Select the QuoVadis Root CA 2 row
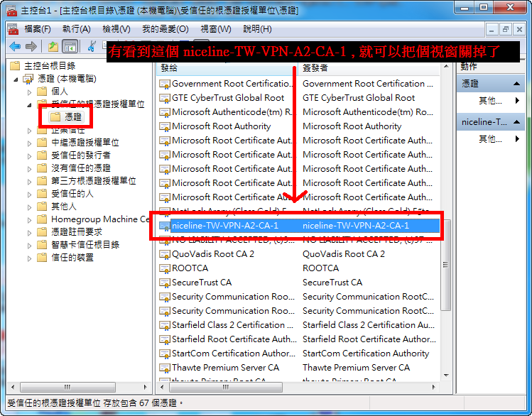Screen dimensions: 532x416 click(x=213, y=254)
